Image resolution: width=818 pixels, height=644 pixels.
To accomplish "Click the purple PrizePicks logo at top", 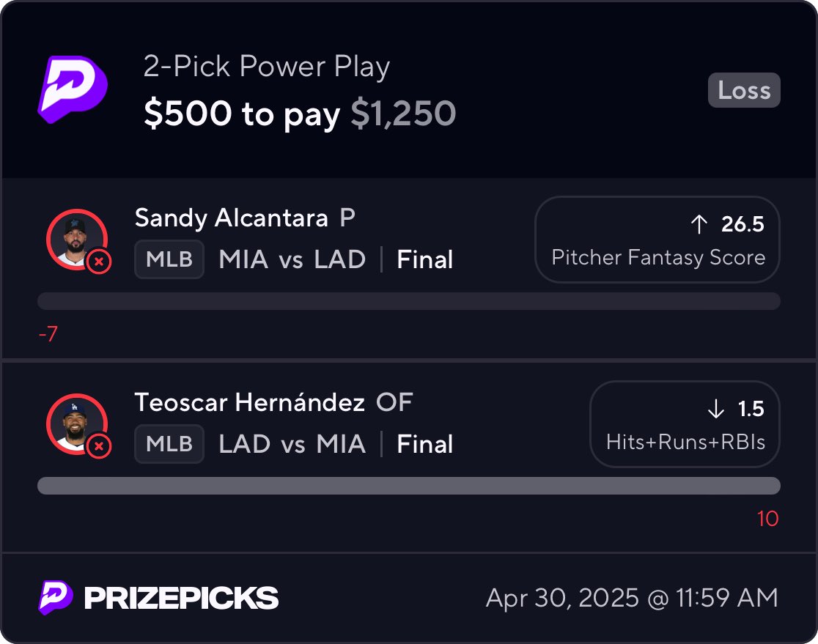I will [x=73, y=89].
